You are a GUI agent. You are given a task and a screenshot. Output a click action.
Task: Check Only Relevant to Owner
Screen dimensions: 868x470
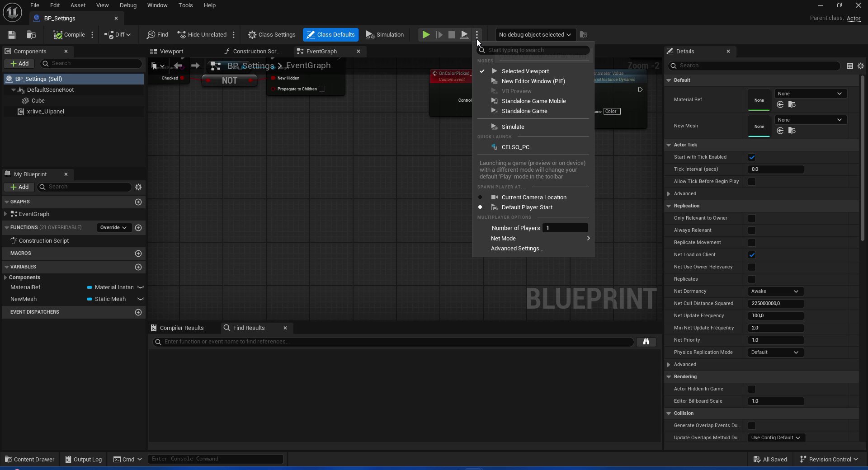point(752,218)
